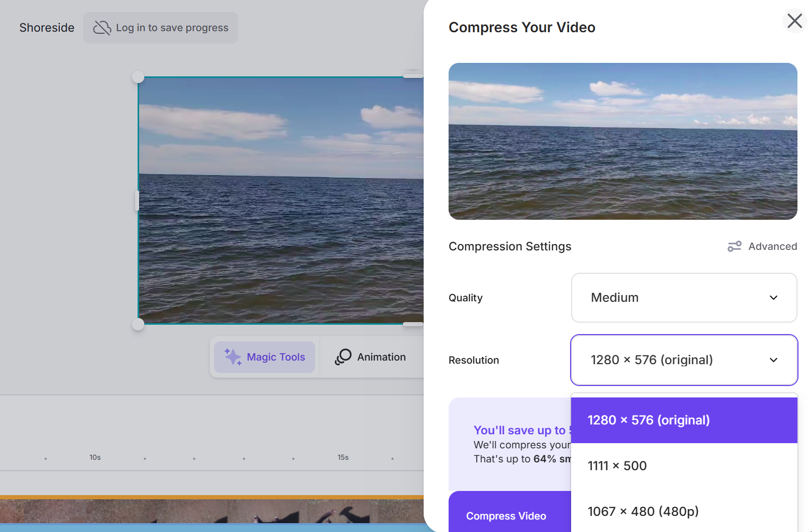This screenshot has width=812, height=532.
Task: Select the highlighted 1280 × 576 (original) option
Action: (x=648, y=420)
